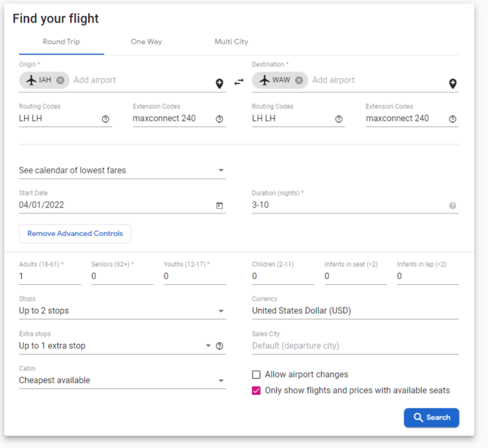Swap origin and destination with arrows icon
Image resolution: width=488 pixels, height=448 pixels.
239,82
